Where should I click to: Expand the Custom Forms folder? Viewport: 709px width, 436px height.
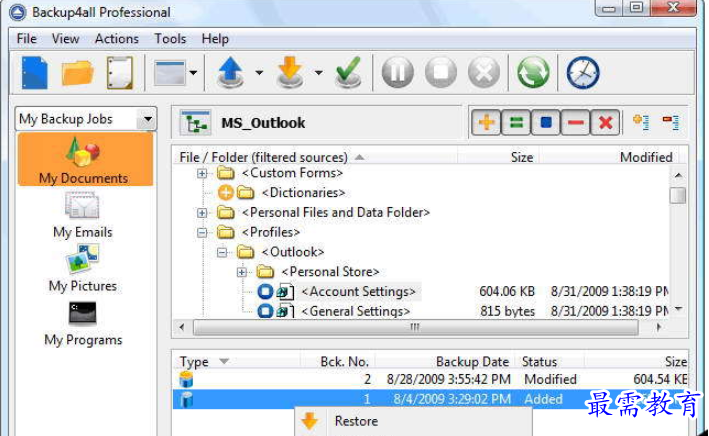click(202, 173)
